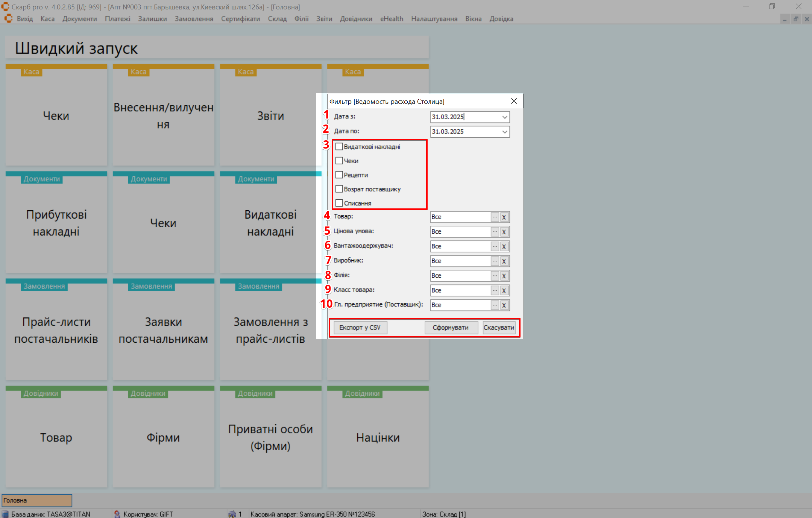The image size is (812, 518).
Task: Open the Документи menu
Action: 80,19
